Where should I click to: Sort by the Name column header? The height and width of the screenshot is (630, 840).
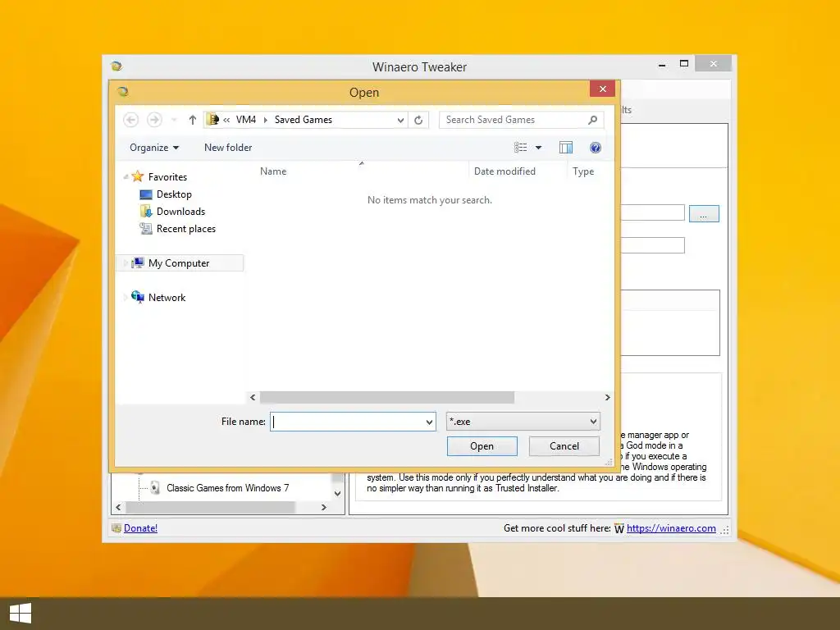tap(273, 171)
